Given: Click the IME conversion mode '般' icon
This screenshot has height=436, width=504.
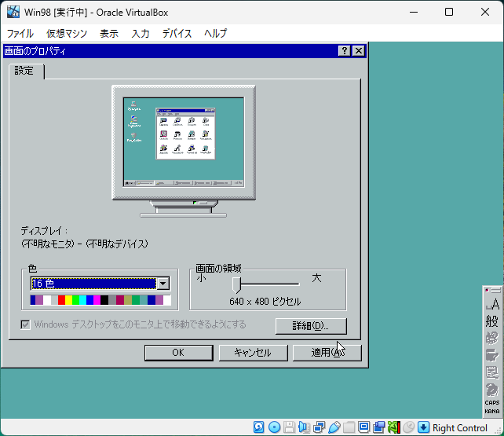Looking at the screenshot, I should click(492, 321).
